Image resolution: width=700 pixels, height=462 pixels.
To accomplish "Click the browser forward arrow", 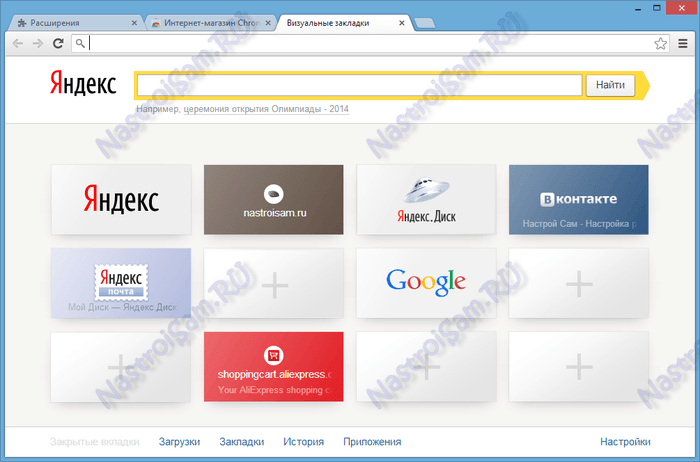I will pyautogui.click(x=38, y=43).
